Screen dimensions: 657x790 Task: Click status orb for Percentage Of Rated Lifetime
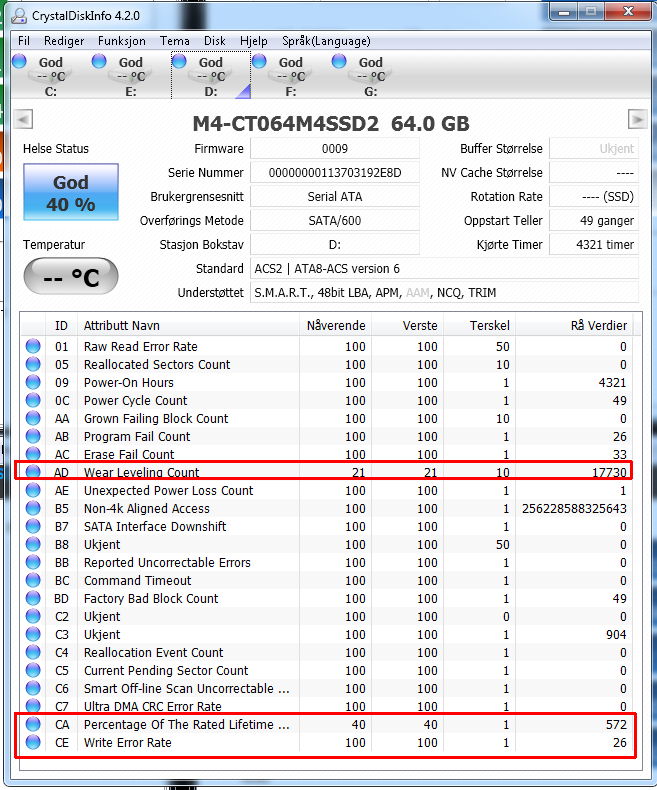33,725
